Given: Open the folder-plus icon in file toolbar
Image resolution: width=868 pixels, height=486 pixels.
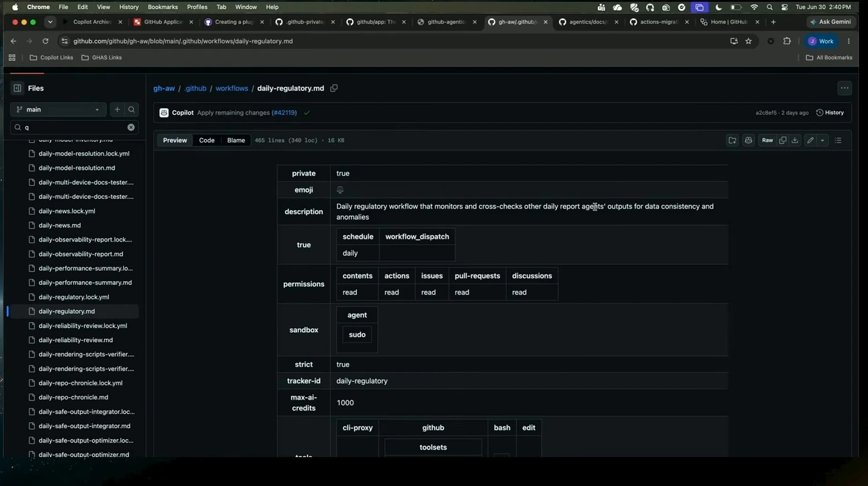Looking at the screenshot, I should point(732,140).
